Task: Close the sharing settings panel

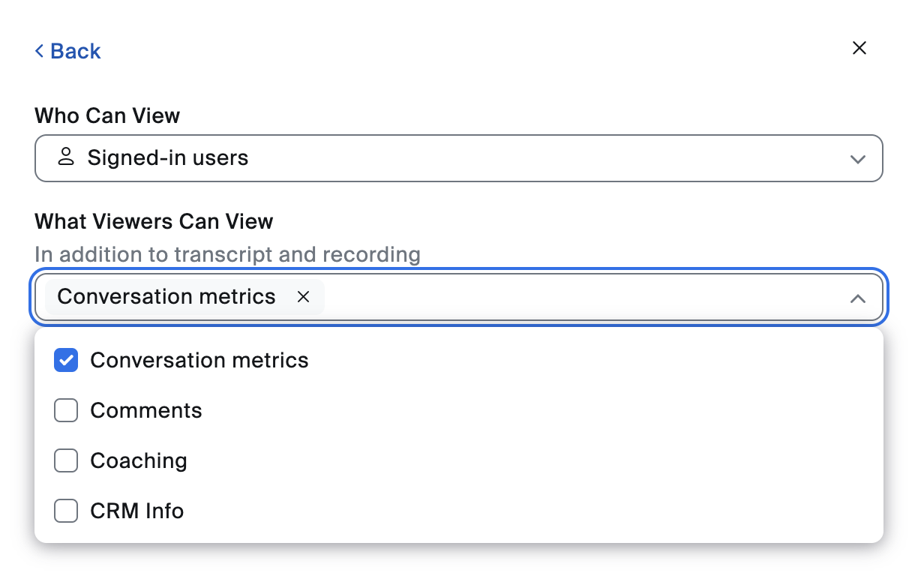Action: tap(859, 49)
